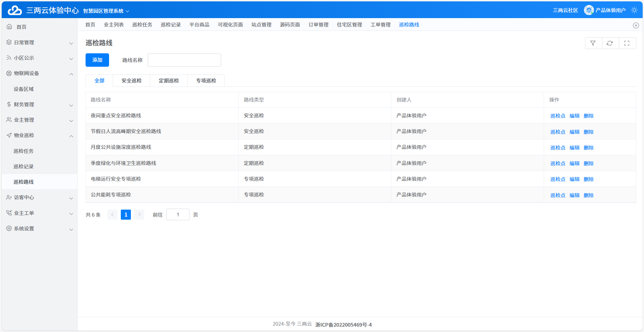Image resolution: width=644 pixels, height=332 pixels.
Task: Click the fullscreen icon at top right
Action: pos(627,43)
